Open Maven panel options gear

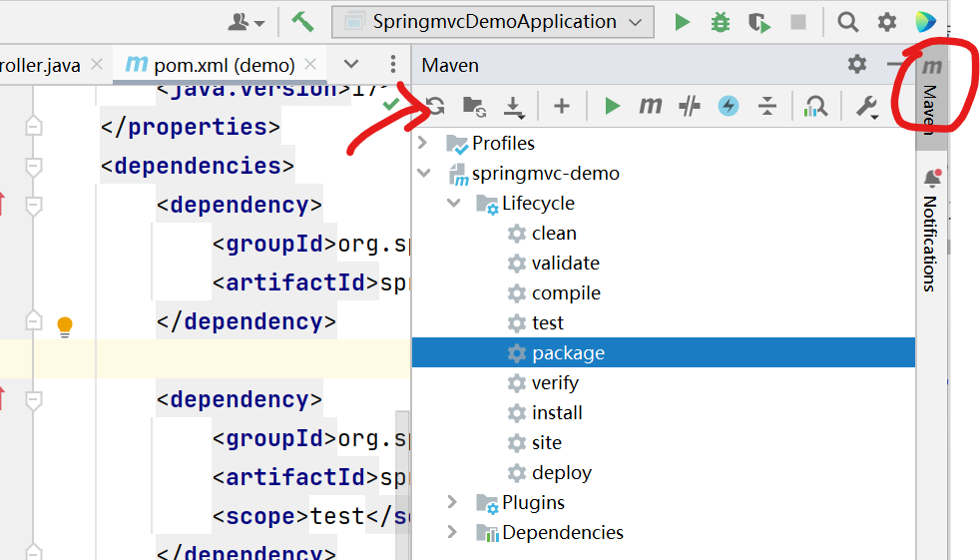coord(857,64)
